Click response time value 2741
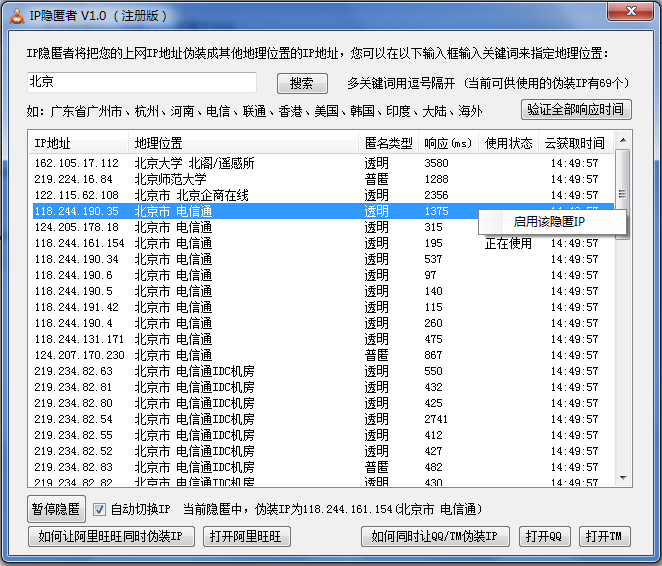The width and height of the screenshot is (662, 566). tap(436, 420)
